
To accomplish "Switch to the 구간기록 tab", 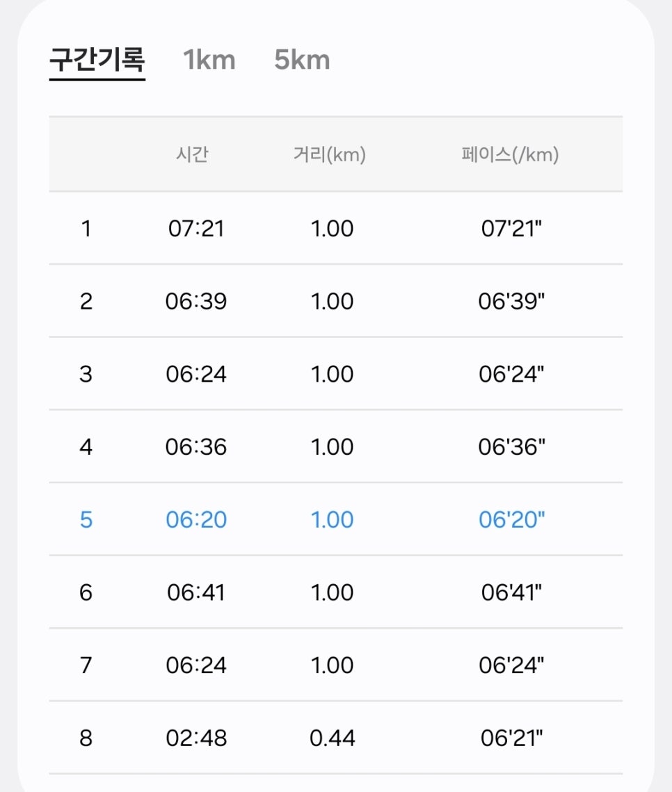I will tap(97, 60).
